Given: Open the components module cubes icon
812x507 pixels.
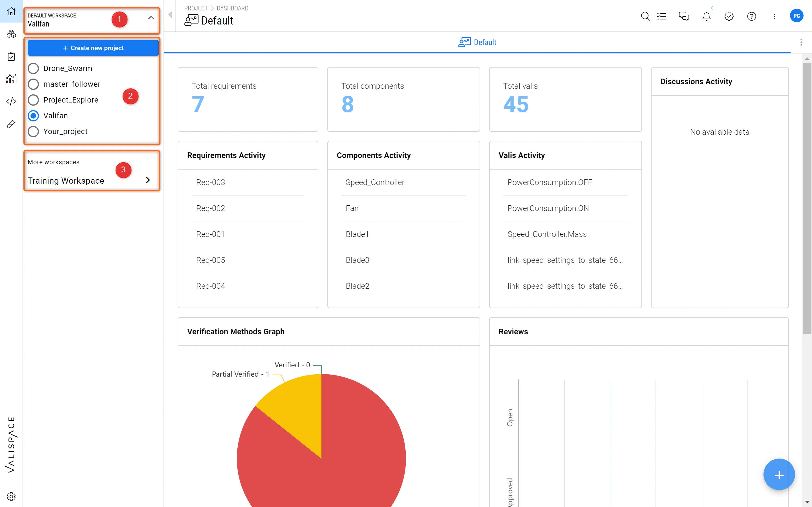Looking at the screenshot, I should (x=11, y=34).
